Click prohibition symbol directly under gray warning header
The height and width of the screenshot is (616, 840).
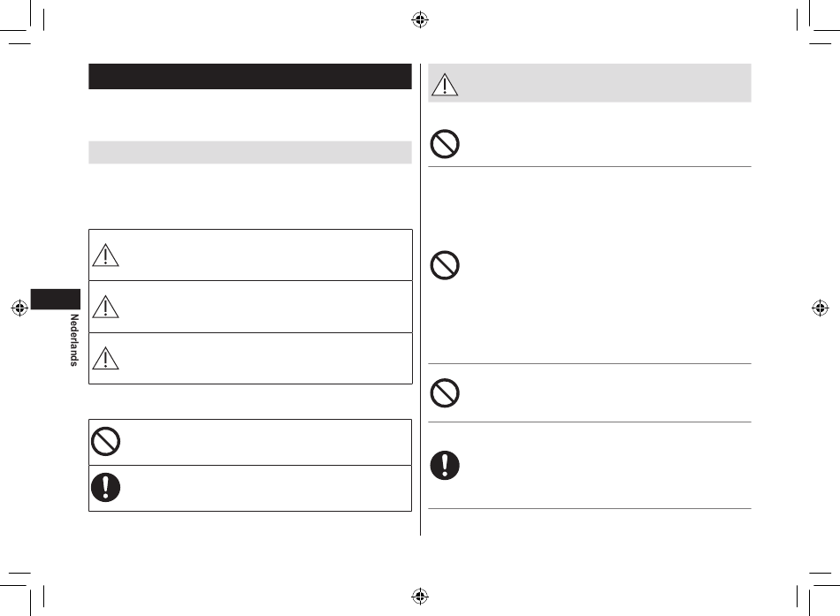pos(445,143)
